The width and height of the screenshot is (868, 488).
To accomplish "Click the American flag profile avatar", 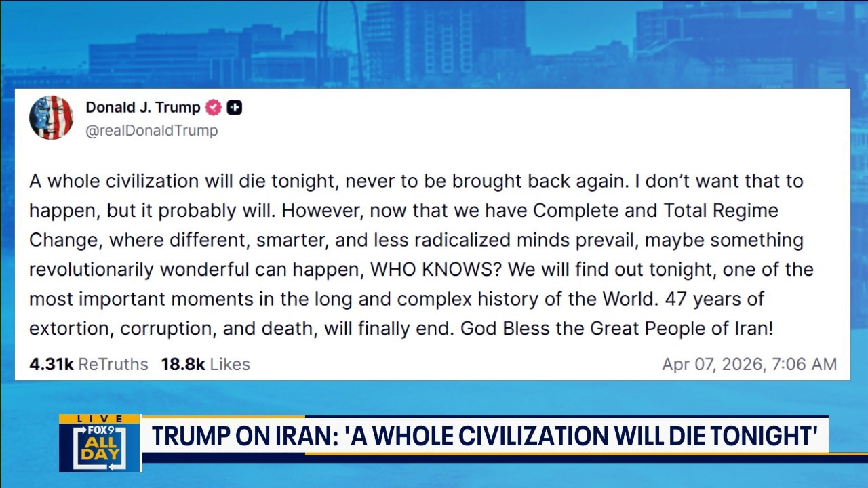I will coord(51,117).
